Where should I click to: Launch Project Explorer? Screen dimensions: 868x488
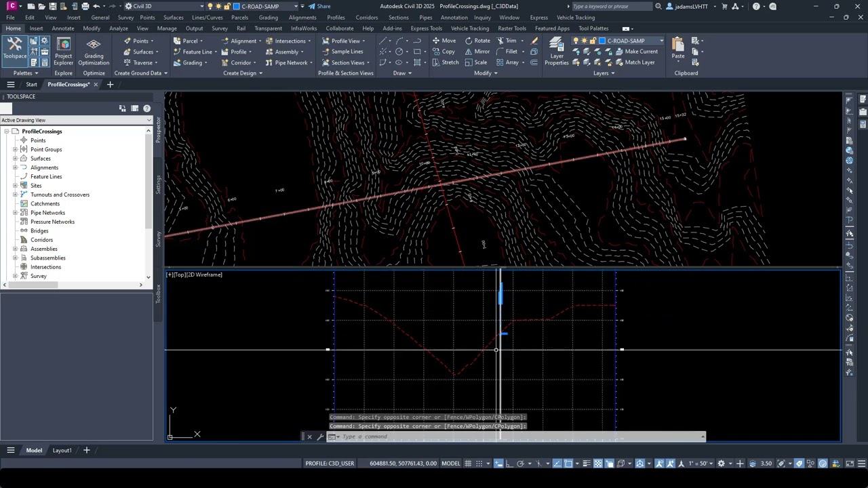[63, 52]
